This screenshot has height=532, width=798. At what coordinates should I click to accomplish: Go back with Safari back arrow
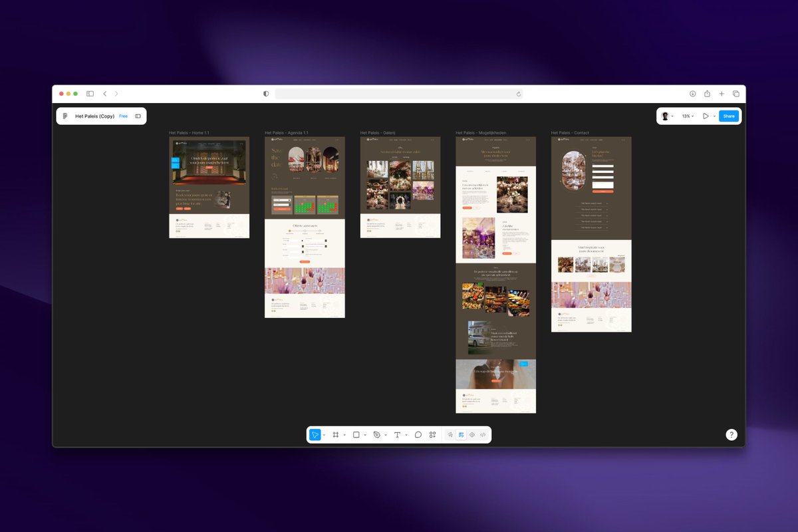105,94
